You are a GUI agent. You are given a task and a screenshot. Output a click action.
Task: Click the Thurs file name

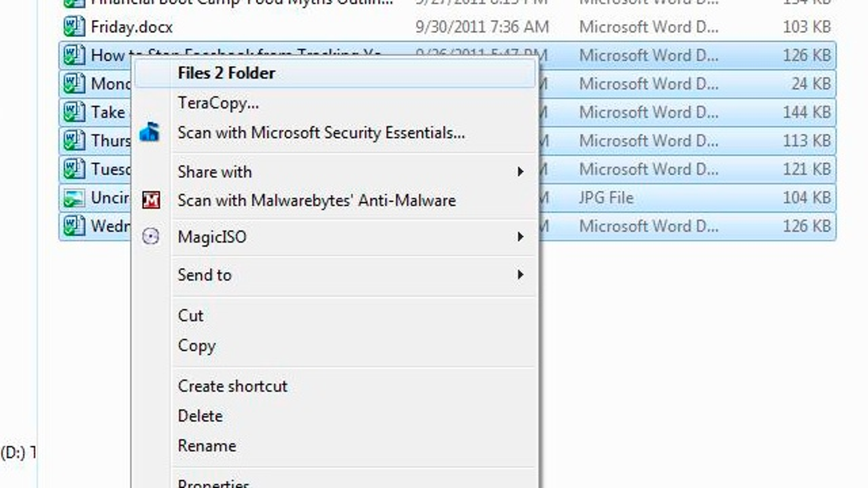pyautogui.click(x=111, y=140)
